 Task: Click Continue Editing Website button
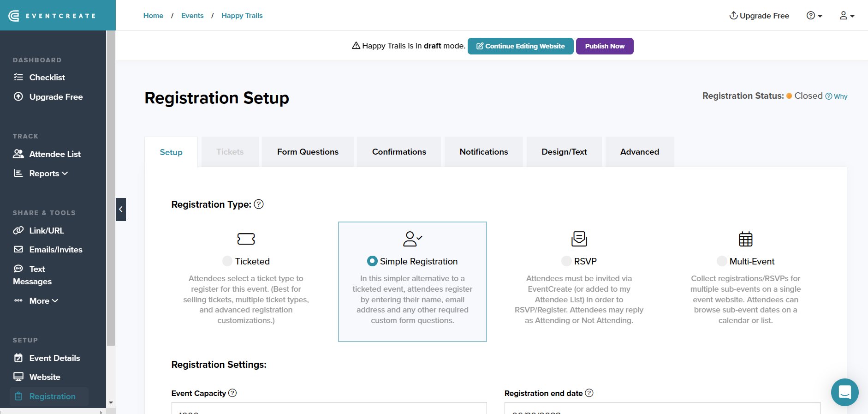click(x=520, y=46)
